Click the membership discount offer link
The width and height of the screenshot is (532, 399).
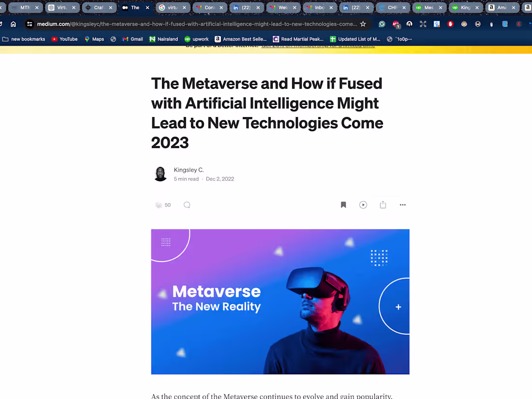click(318, 45)
